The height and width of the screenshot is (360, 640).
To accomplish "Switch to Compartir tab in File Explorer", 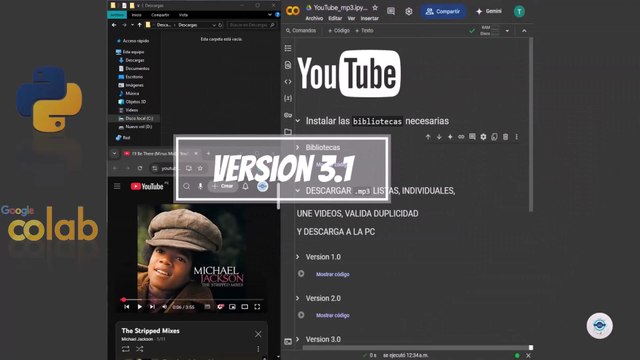I will coord(160,15).
